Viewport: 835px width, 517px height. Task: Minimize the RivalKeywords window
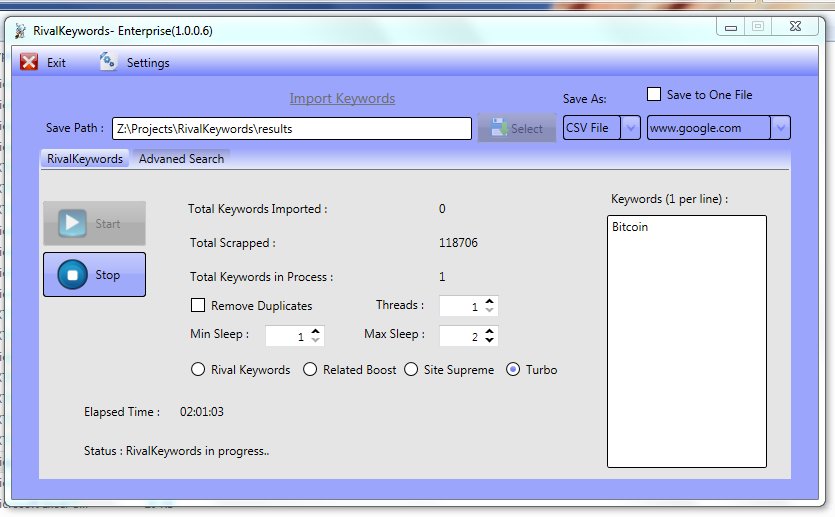pos(731,27)
